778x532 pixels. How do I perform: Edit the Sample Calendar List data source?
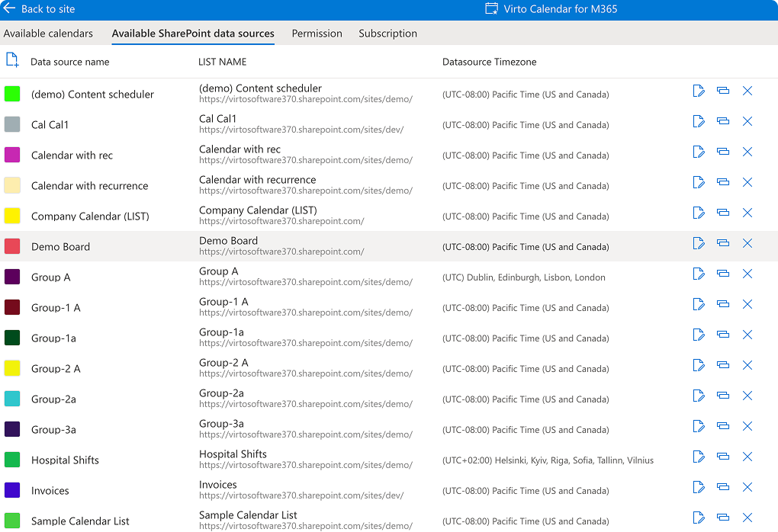(x=699, y=518)
